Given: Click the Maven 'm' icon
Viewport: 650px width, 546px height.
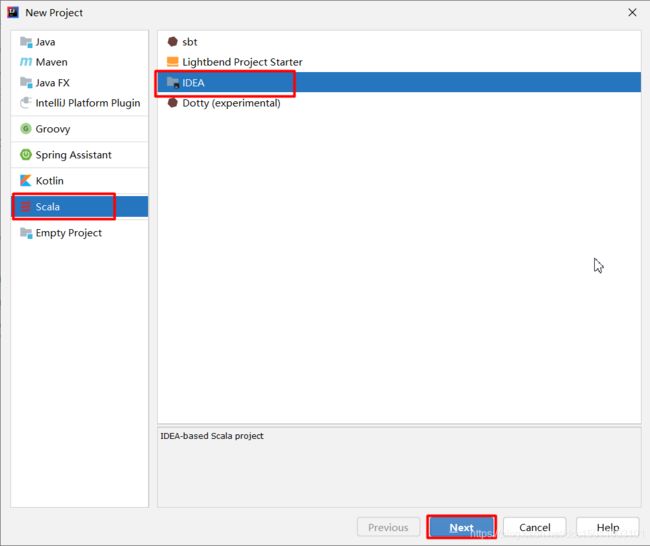Looking at the screenshot, I should (x=26, y=62).
